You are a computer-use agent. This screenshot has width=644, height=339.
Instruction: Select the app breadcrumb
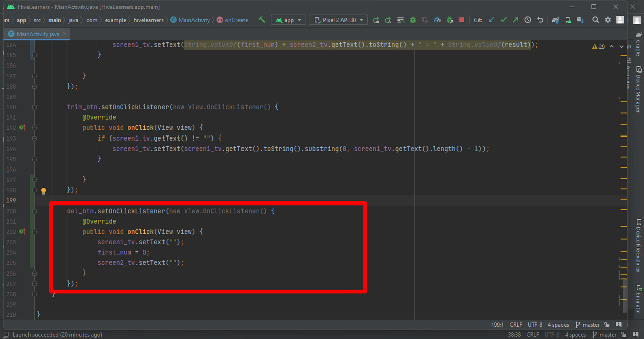(21, 20)
